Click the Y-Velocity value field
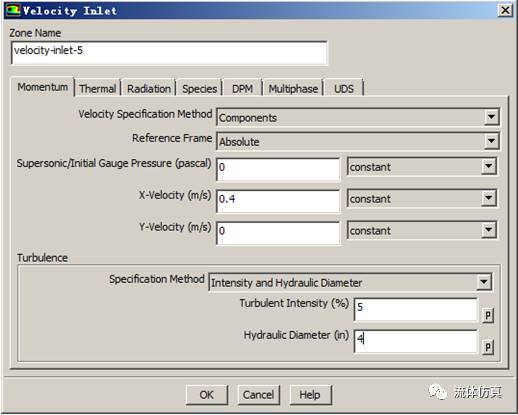This screenshot has width=518, height=415. (x=278, y=233)
